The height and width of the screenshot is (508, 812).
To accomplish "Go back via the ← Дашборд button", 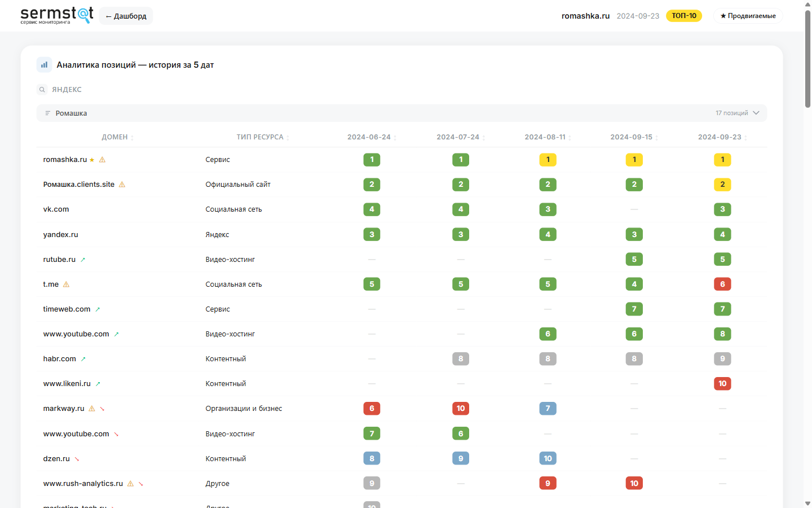I will [126, 16].
